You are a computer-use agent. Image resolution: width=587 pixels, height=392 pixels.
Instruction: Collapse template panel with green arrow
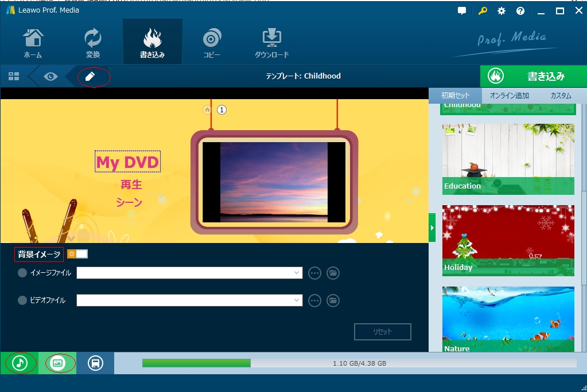pyautogui.click(x=432, y=228)
